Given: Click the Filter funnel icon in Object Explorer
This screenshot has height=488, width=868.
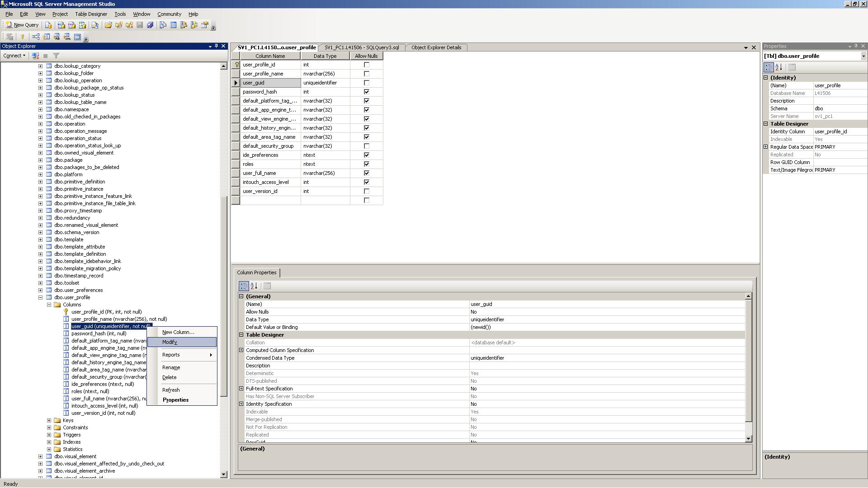Looking at the screenshot, I should pyautogui.click(x=56, y=56).
